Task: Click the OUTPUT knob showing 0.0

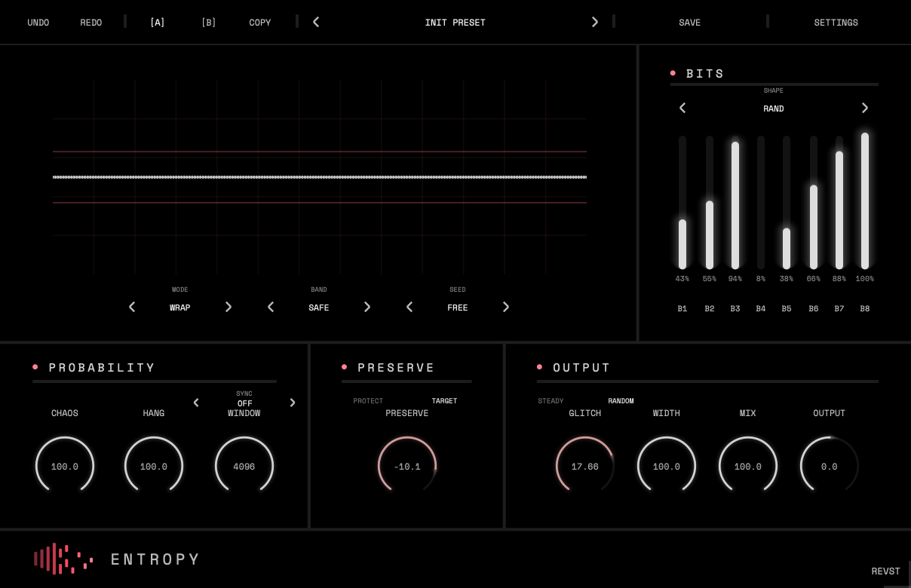Action: coord(830,466)
